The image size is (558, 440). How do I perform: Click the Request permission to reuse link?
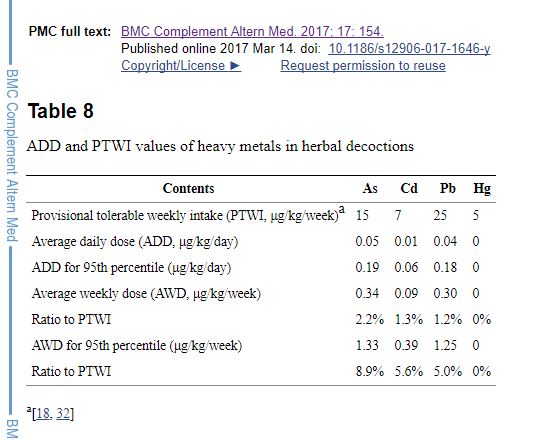pos(363,66)
